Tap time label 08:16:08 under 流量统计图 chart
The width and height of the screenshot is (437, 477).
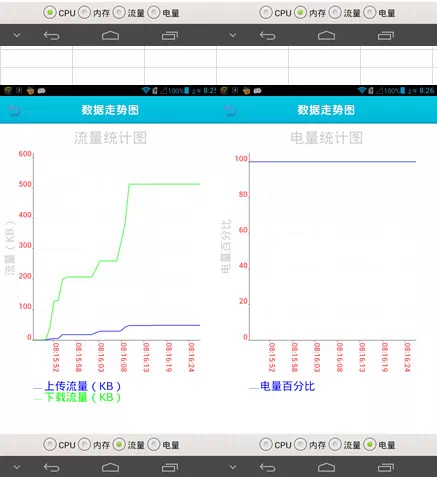tap(124, 357)
